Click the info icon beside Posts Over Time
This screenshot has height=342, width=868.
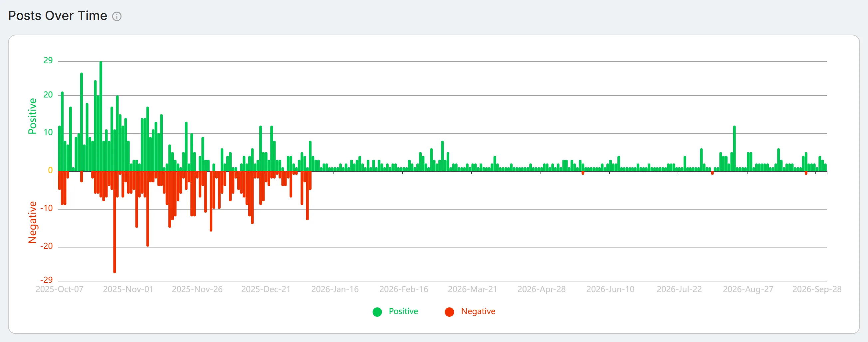point(116,16)
